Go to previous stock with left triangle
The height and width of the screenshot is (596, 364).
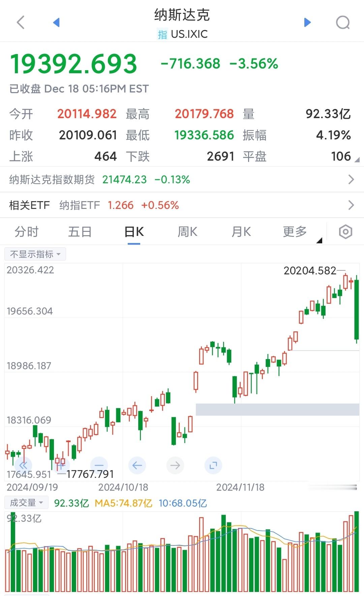point(56,23)
